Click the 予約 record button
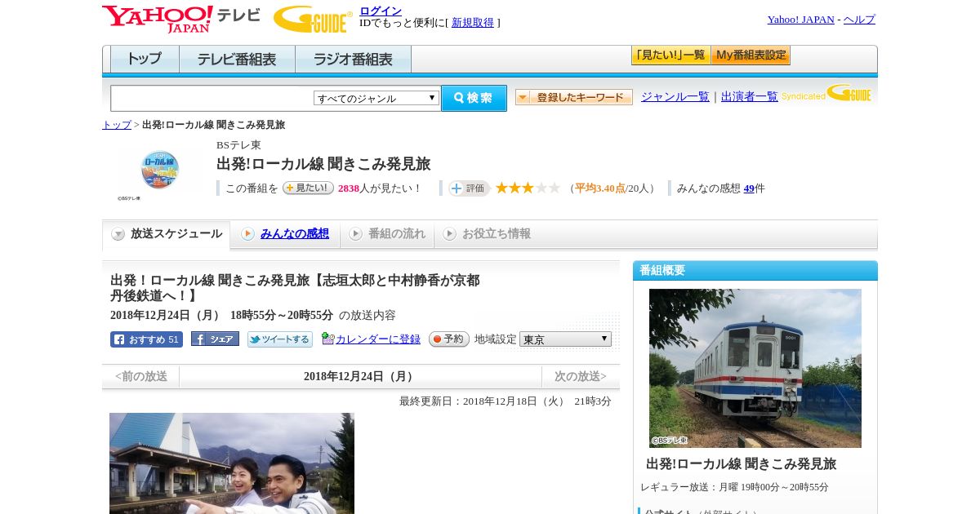 point(449,339)
